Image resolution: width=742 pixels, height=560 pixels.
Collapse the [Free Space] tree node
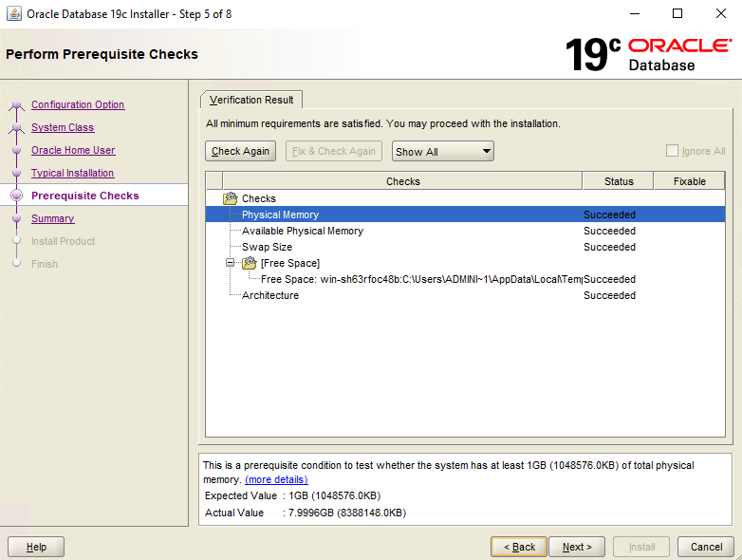click(x=230, y=262)
